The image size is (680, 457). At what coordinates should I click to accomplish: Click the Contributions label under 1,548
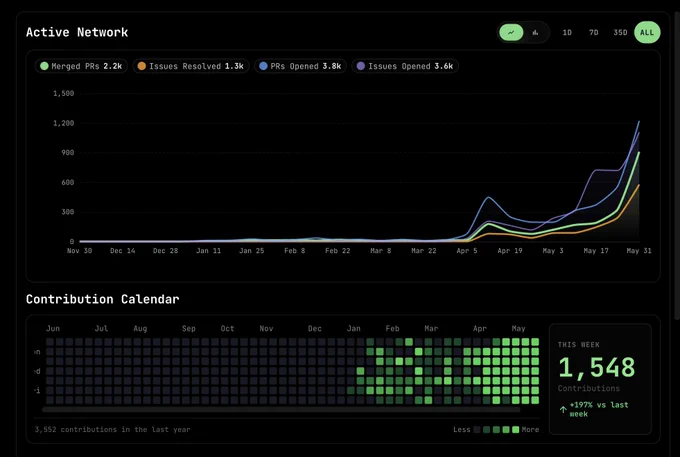[x=588, y=388]
